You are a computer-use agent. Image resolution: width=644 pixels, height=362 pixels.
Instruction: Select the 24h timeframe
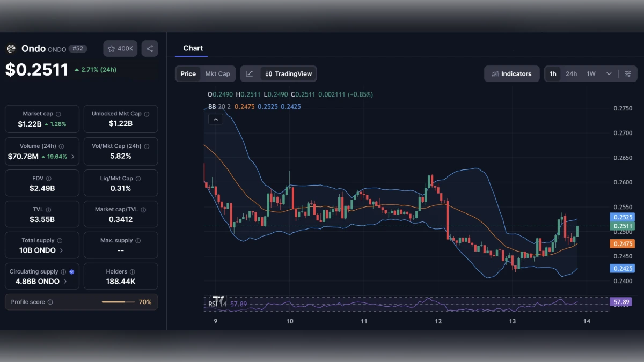[x=571, y=73]
